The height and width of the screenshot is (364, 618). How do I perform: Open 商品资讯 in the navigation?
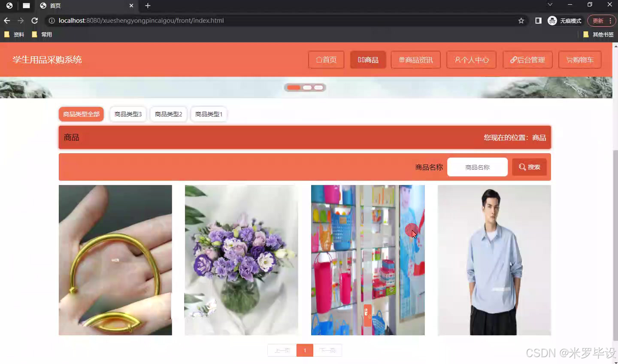coord(416,60)
